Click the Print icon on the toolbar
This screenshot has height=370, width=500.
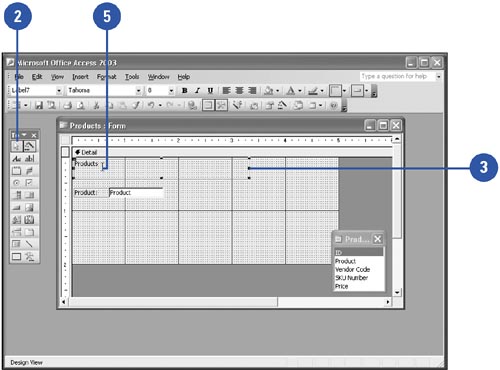coord(68,106)
